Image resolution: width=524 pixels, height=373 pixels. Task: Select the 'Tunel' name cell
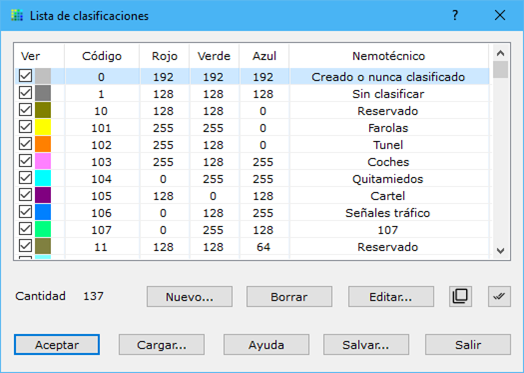(388, 145)
